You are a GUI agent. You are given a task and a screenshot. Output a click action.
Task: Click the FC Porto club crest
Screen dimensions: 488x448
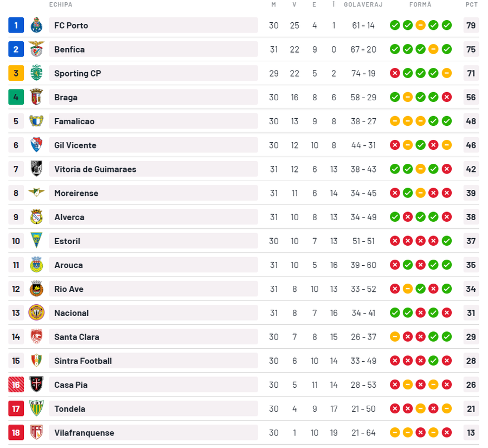(36, 25)
